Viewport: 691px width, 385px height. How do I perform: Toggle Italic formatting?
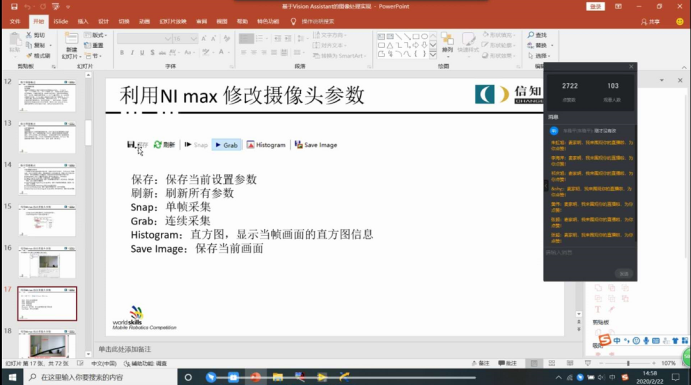click(x=132, y=52)
